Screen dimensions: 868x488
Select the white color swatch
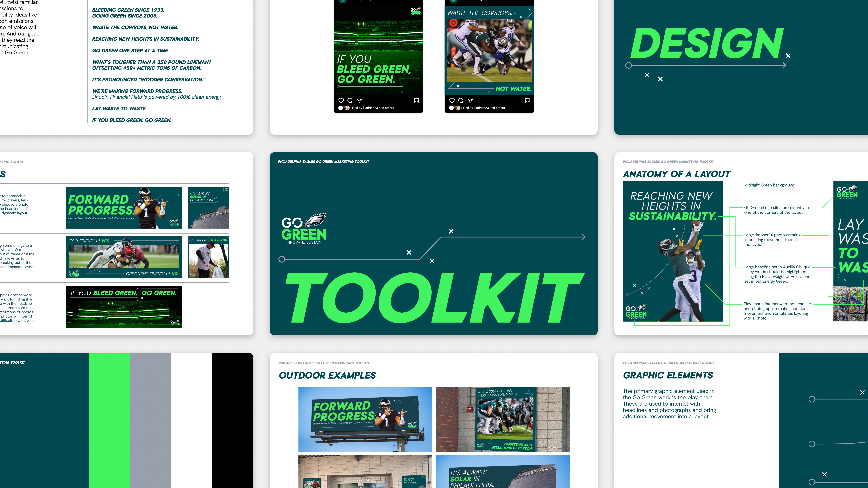(192, 420)
